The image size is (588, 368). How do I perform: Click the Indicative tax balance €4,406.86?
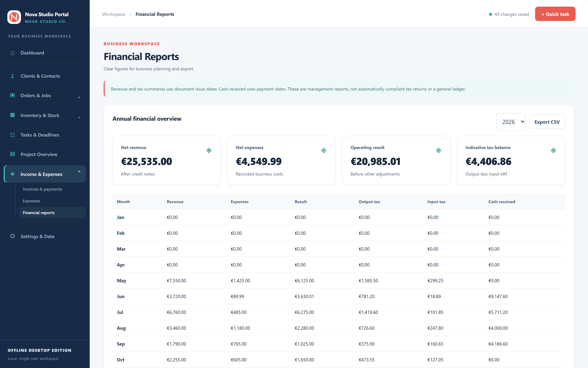click(x=488, y=161)
